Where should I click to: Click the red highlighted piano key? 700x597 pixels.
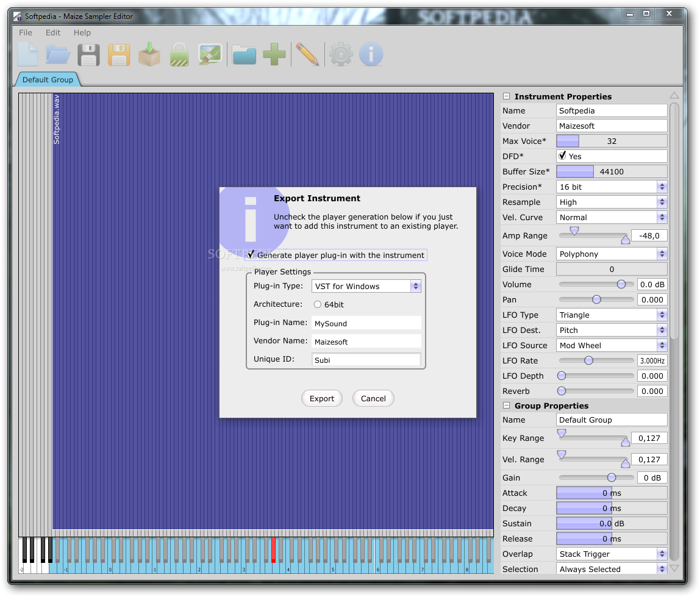[273, 549]
